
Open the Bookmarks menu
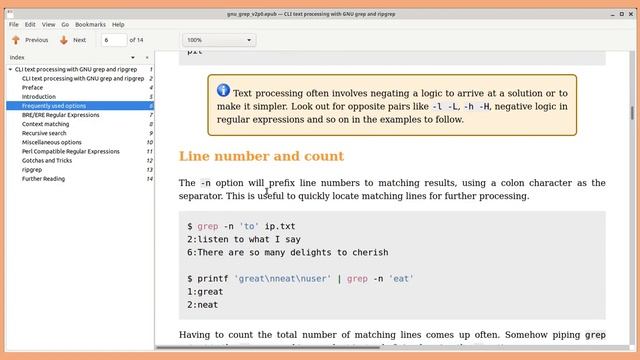tap(90, 24)
